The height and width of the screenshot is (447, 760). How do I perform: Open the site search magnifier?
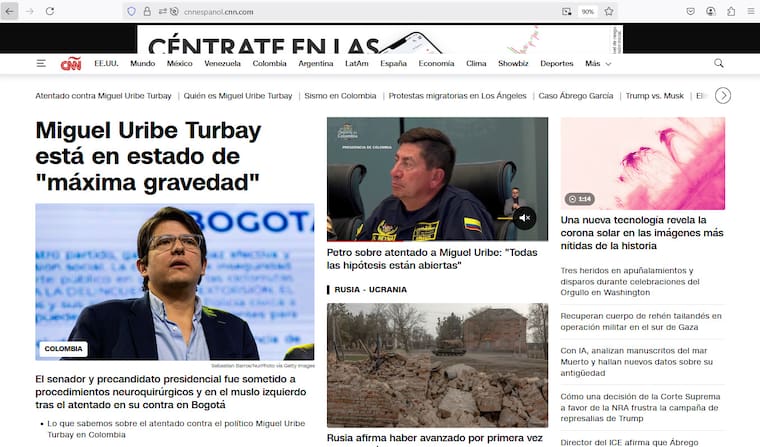[718, 63]
